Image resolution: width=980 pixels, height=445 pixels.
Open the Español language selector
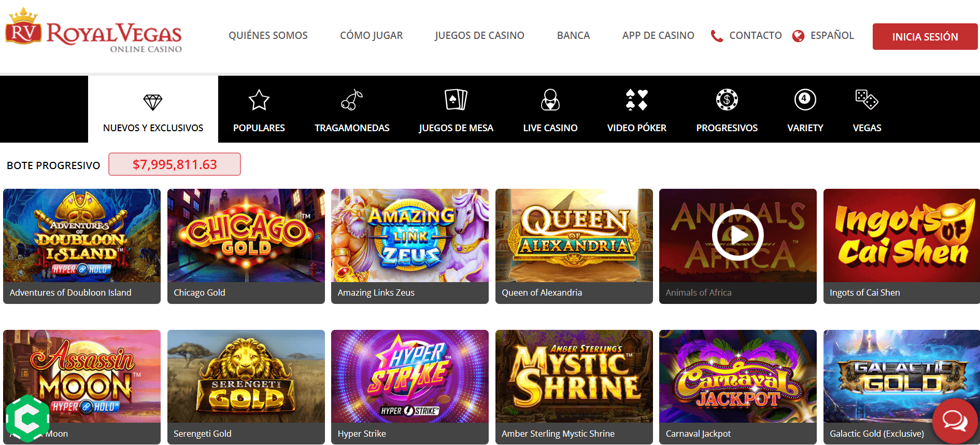tap(823, 35)
